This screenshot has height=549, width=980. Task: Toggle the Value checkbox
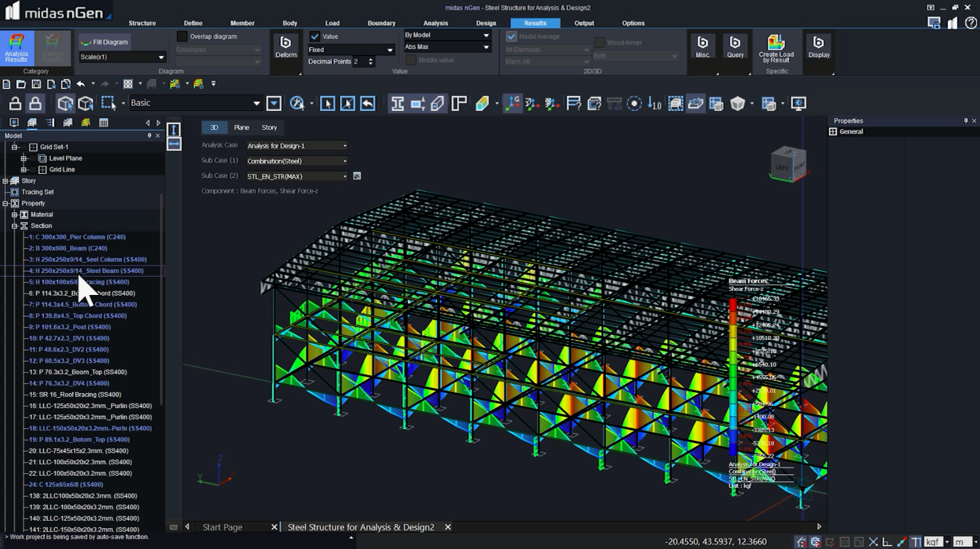tap(315, 36)
